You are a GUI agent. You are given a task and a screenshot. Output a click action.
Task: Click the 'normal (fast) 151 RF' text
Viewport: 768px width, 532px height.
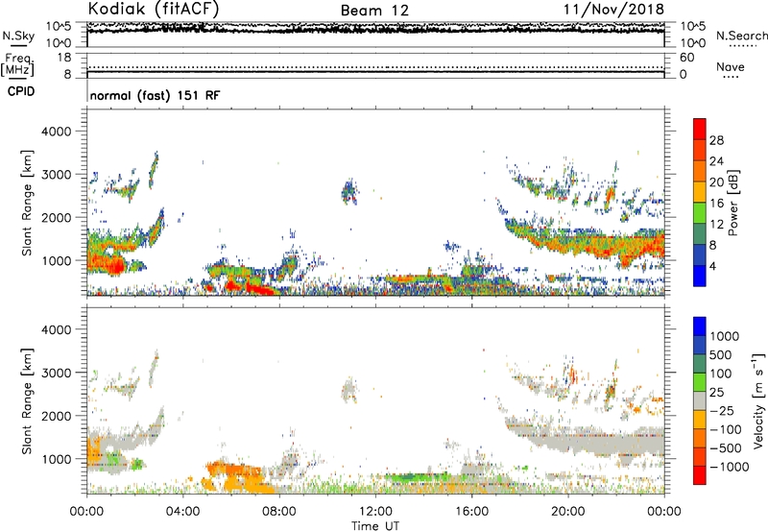click(155, 95)
